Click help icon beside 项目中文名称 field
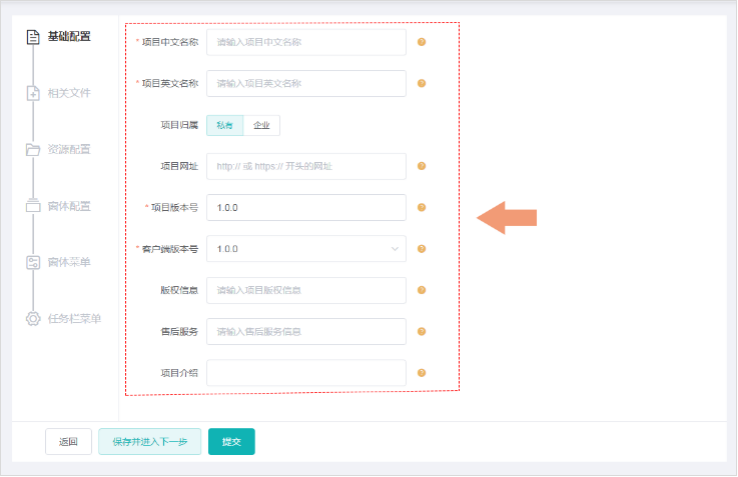 (421, 42)
